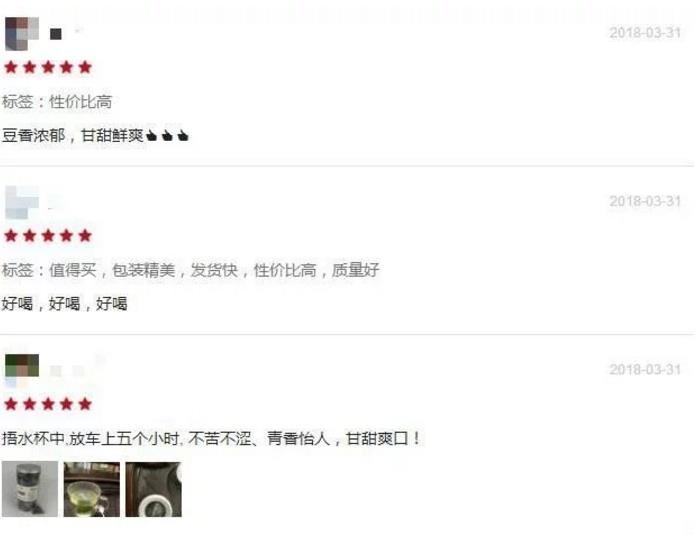Screen dimensions: 699x541
Task: Click the 质量好 tag
Action: point(355,270)
